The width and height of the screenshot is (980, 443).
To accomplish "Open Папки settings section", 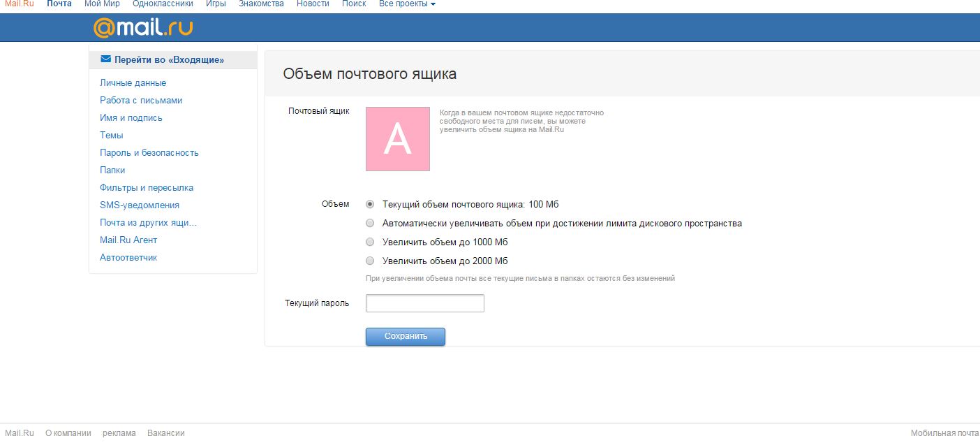I will click(x=112, y=170).
